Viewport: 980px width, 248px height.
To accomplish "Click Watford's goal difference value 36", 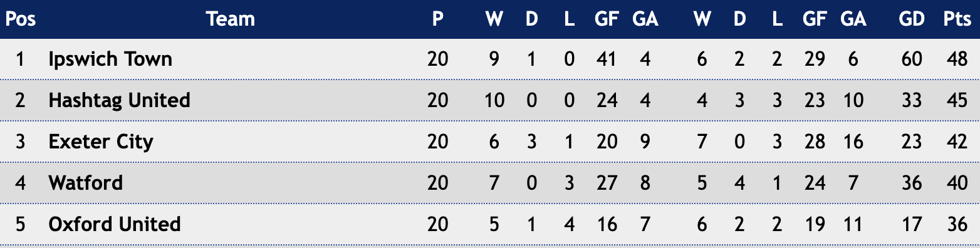I will [912, 183].
